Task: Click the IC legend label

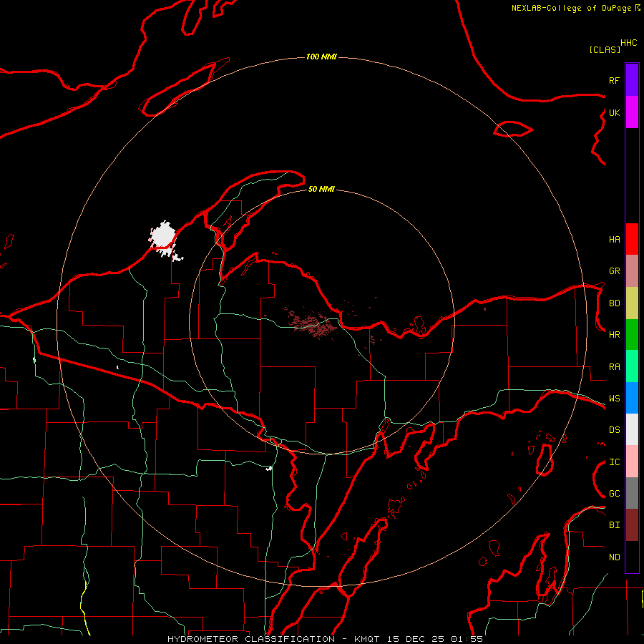Action: tap(614, 462)
